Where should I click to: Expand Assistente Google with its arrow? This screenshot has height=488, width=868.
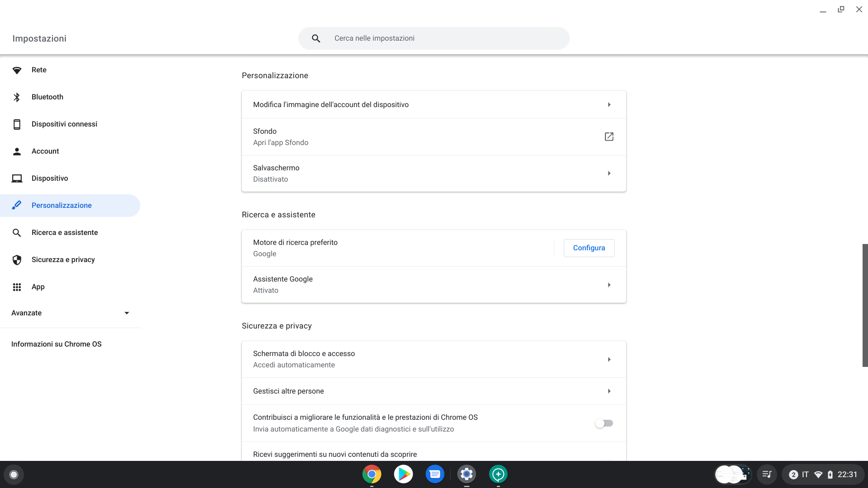pyautogui.click(x=609, y=285)
